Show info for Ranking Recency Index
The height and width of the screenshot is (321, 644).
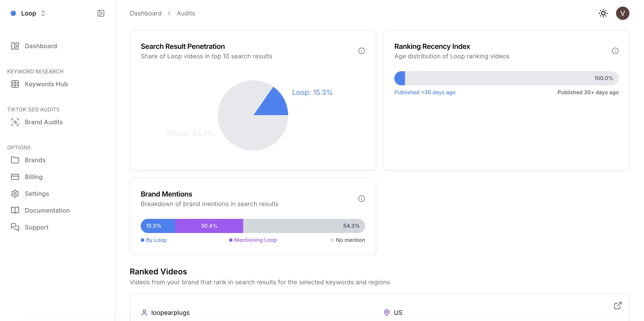615,51
